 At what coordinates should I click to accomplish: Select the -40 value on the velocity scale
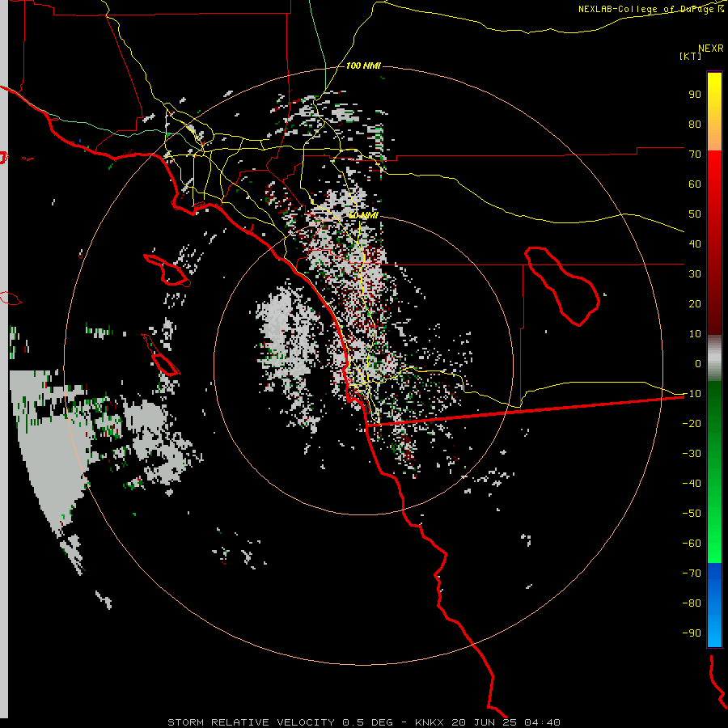point(692,484)
